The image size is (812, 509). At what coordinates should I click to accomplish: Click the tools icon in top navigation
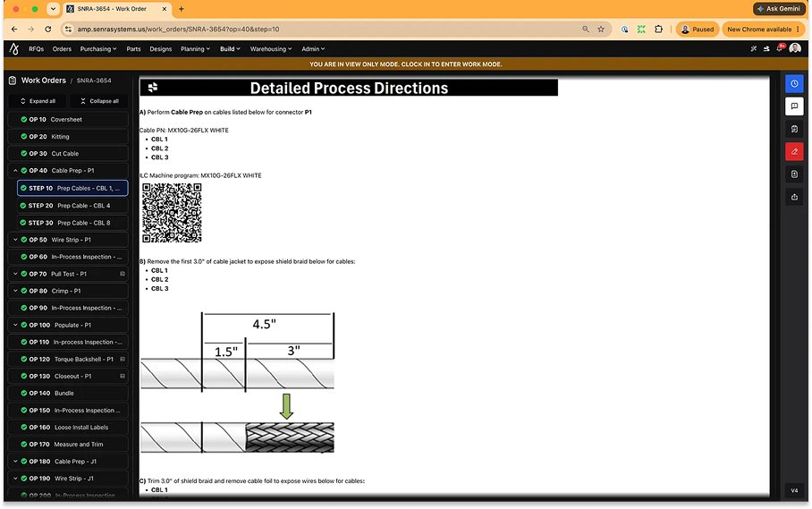tap(753, 48)
